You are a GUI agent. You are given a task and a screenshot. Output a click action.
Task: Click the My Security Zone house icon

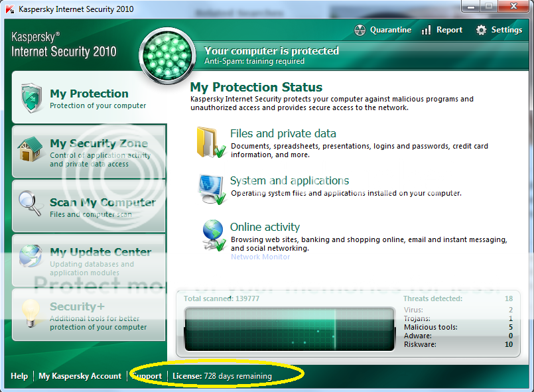coord(30,149)
